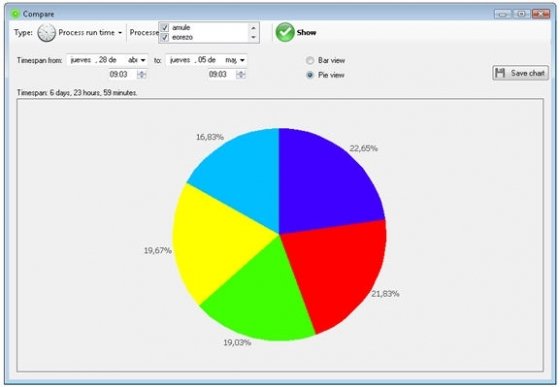Open the 'to' date picker dropdown

click(242, 60)
